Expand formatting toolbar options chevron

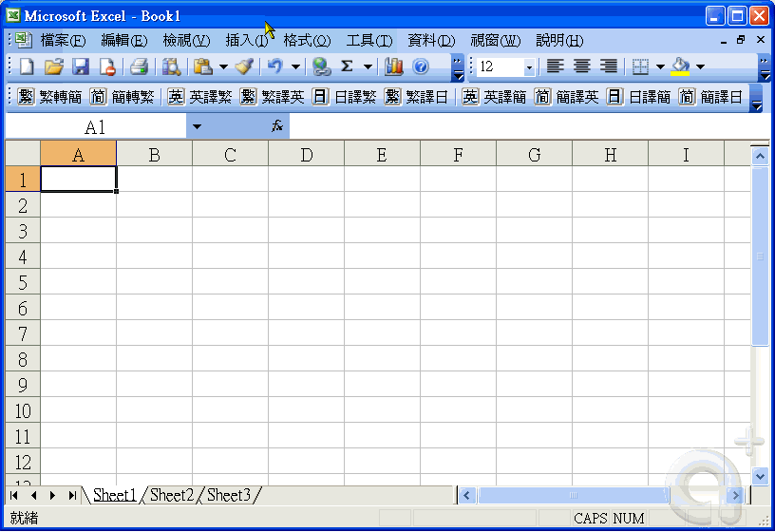tap(765, 68)
